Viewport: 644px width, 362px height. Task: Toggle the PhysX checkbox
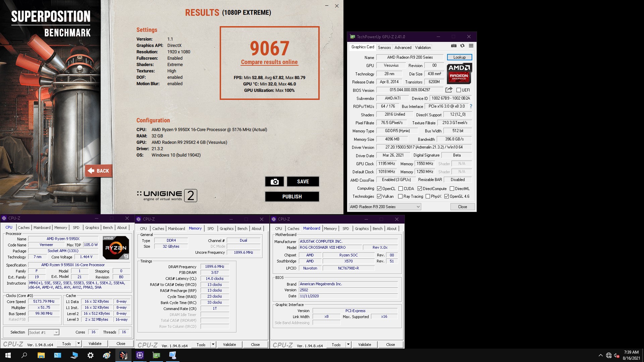point(428,196)
